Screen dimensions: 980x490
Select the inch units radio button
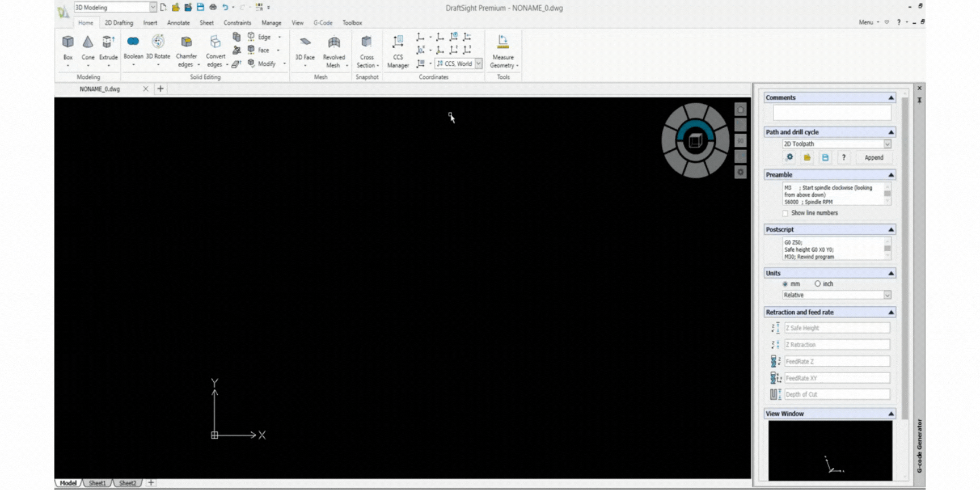click(x=817, y=284)
